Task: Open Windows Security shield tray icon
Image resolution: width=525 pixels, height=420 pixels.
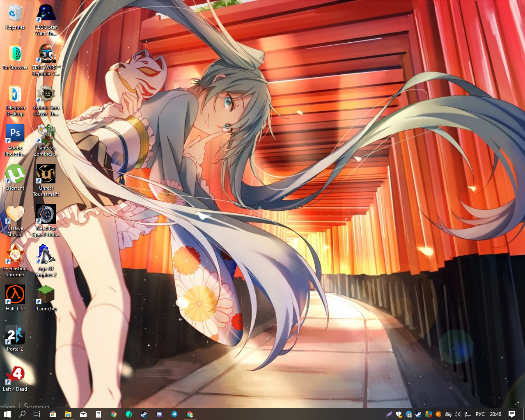Action: [399, 414]
